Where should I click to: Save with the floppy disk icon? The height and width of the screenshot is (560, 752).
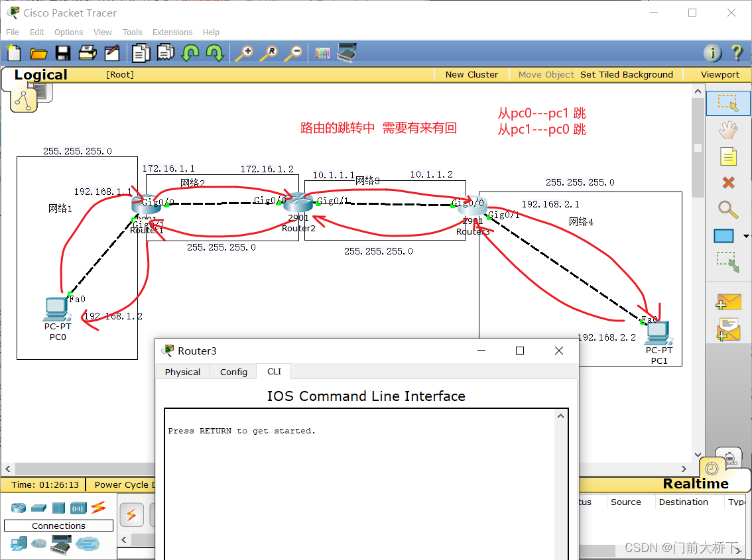(x=63, y=53)
